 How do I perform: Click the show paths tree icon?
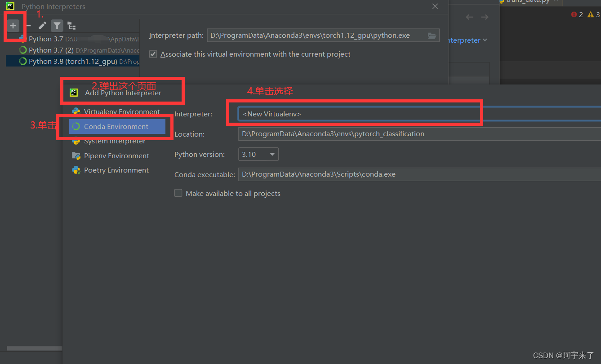pos(71,26)
